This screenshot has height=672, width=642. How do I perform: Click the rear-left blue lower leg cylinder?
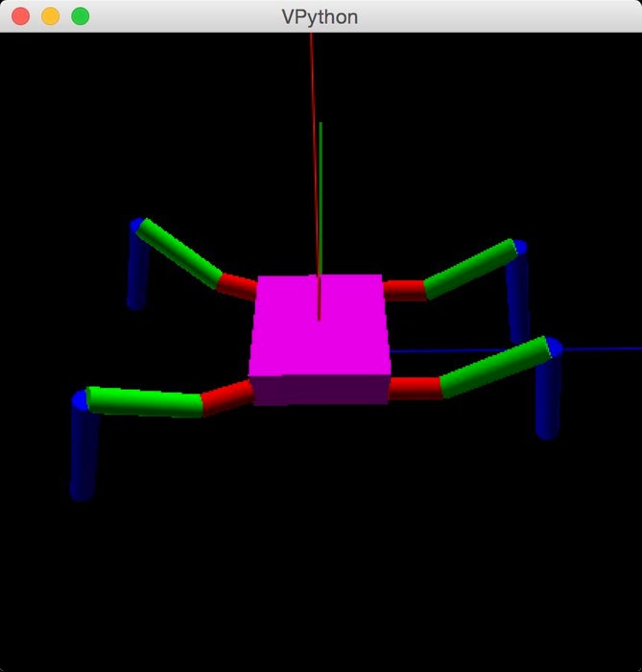(x=137, y=270)
